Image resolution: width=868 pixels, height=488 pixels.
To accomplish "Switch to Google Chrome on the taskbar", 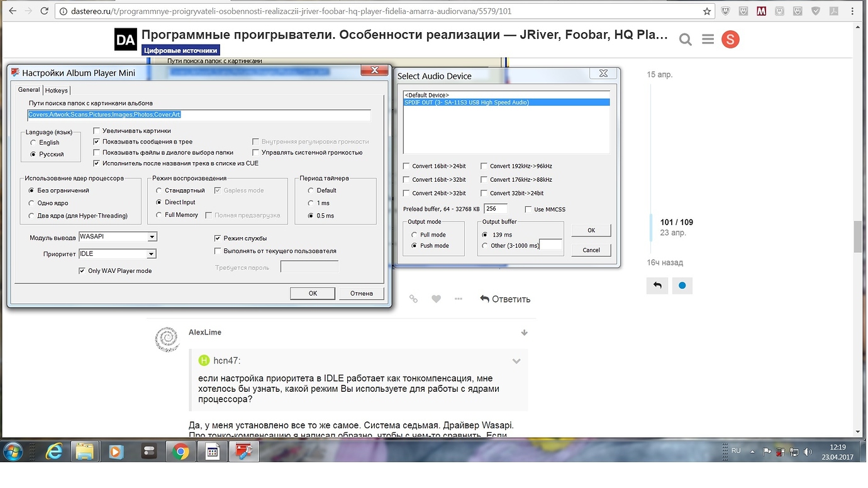I will coord(180,452).
